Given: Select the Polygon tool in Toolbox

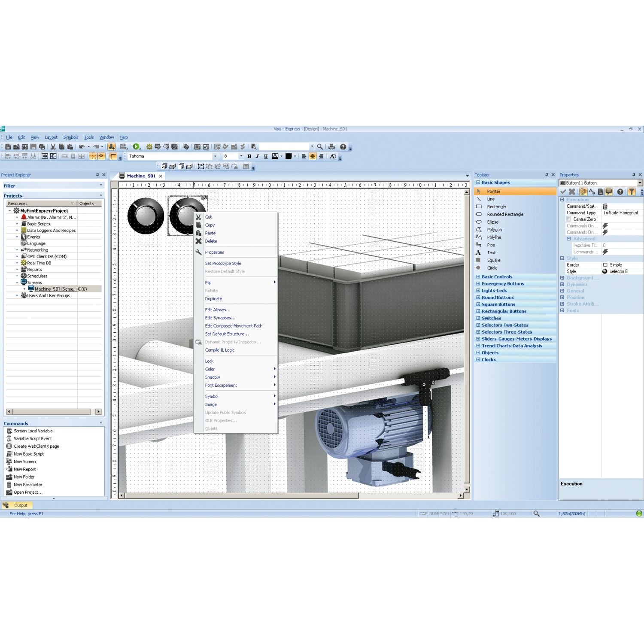Looking at the screenshot, I should click(494, 230).
